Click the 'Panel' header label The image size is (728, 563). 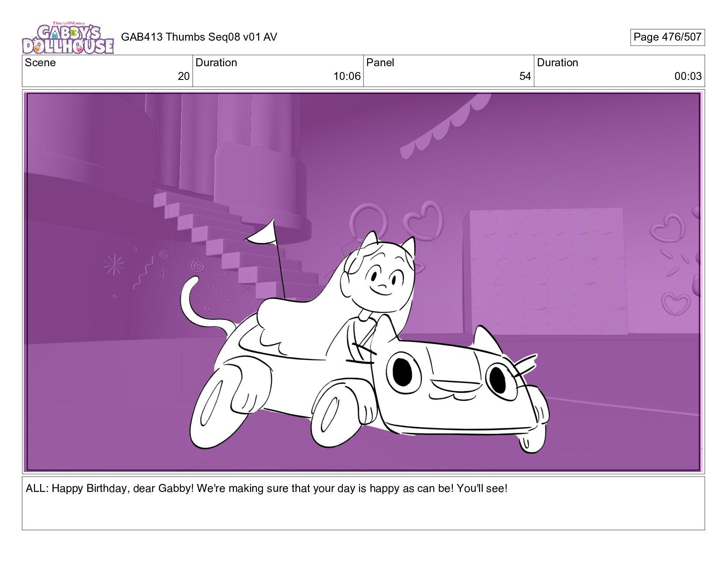pyautogui.click(x=380, y=63)
